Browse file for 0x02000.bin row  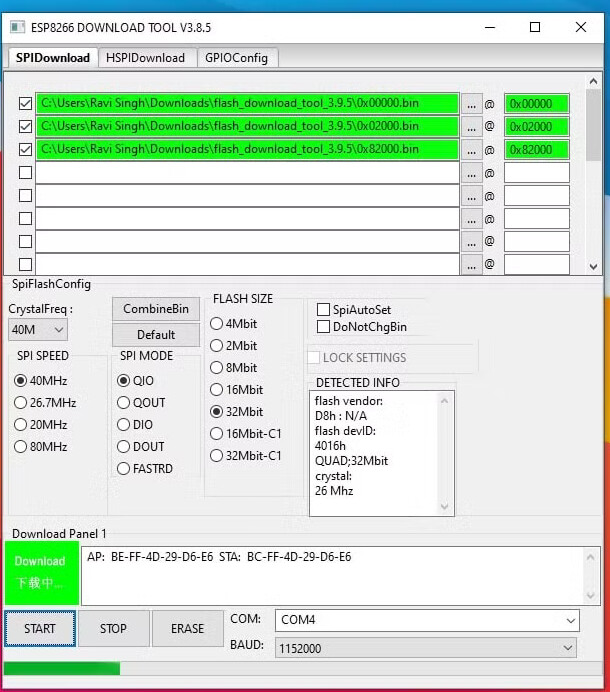471,127
